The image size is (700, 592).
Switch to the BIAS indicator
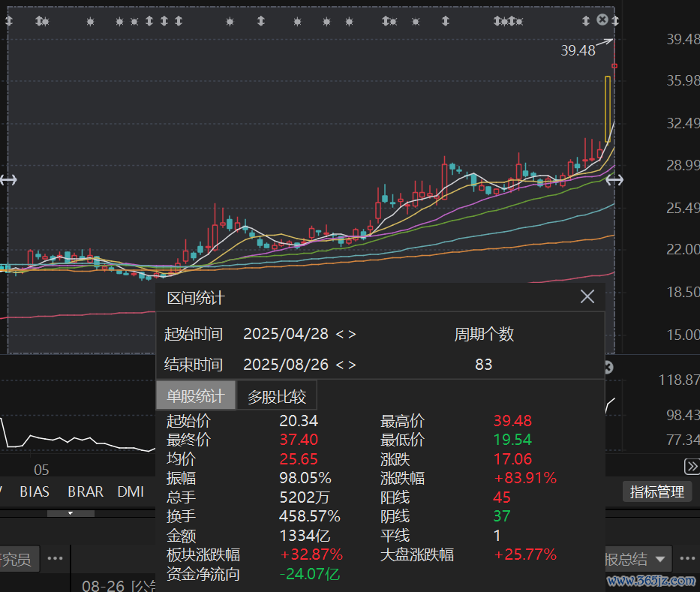pyautogui.click(x=35, y=492)
